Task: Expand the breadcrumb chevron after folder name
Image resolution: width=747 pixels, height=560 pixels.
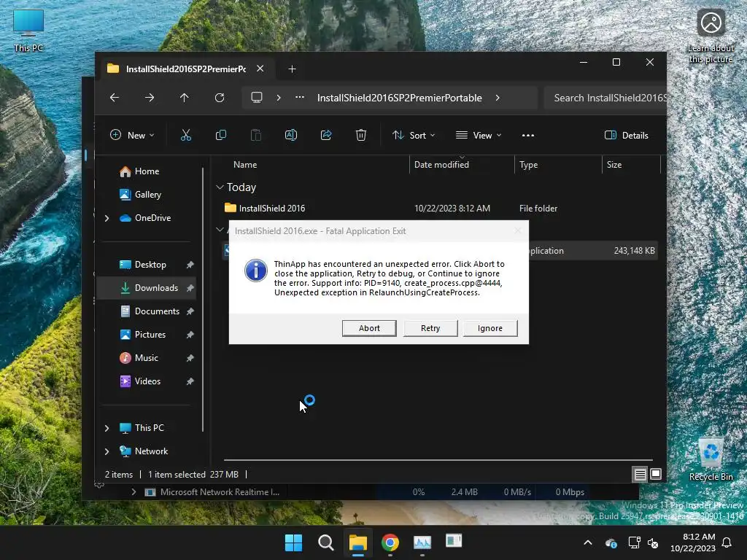Action: [498, 98]
